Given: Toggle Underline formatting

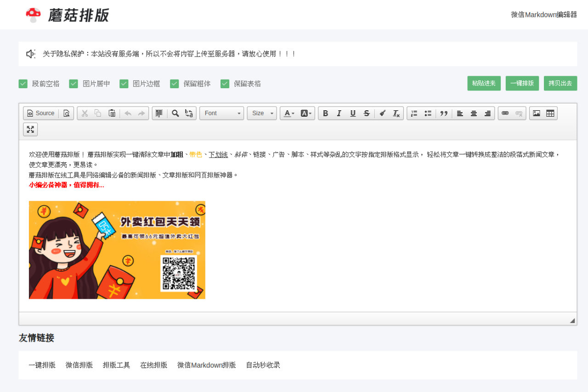Looking at the screenshot, I should point(353,113).
